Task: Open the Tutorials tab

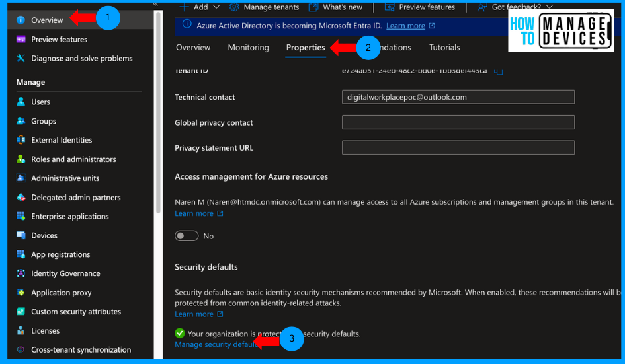Action: pyautogui.click(x=444, y=48)
